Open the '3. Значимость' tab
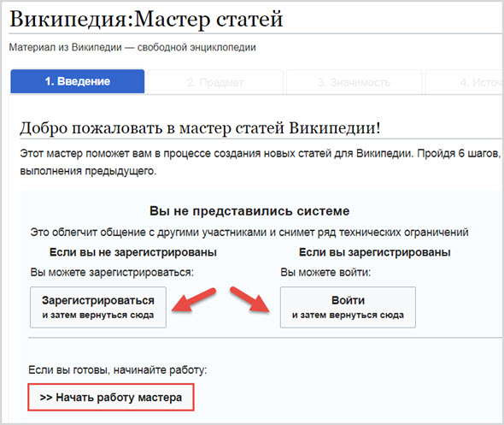 point(354,82)
